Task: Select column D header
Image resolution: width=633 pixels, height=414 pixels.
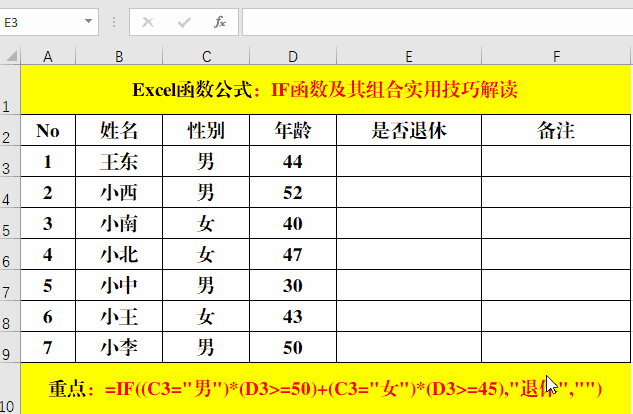Action: (293, 56)
